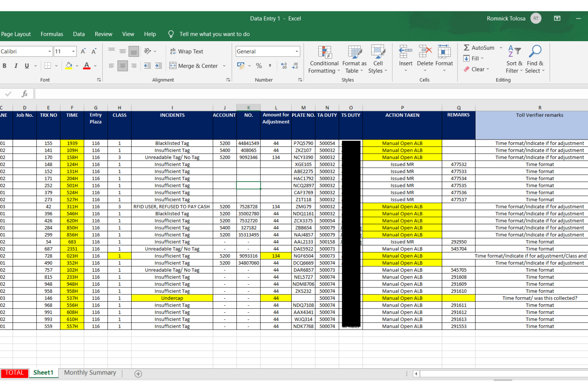Open the General number format dropdown
The width and height of the screenshot is (588, 392).
[x=297, y=51]
